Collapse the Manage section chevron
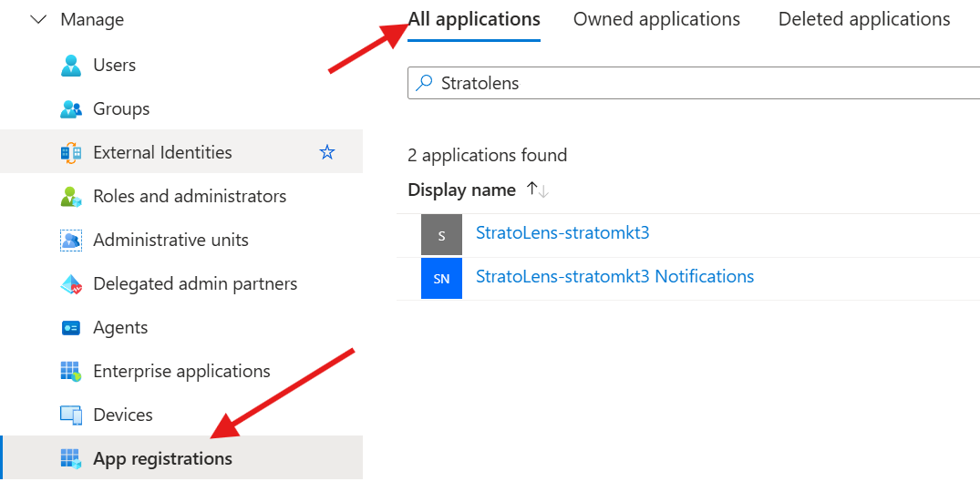Image resolution: width=980 pixels, height=492 pixels. coord(39,20)
